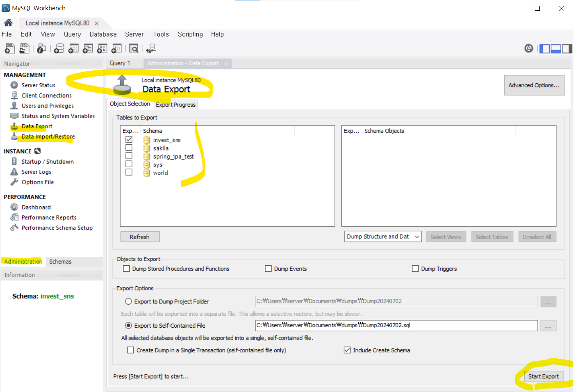This screenshot has width=580, height=392.
Task: Switch to the Export Progress tab
Action: (x=176, y=105)
